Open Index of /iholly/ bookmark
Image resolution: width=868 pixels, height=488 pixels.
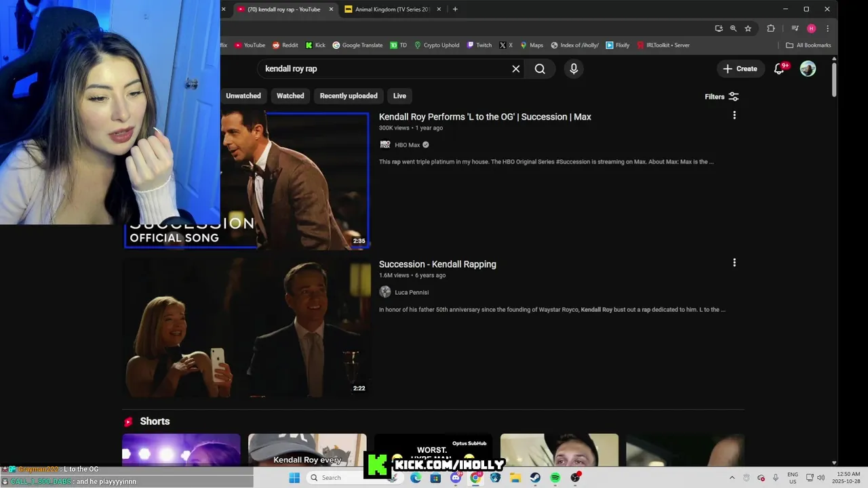point(574,45)
